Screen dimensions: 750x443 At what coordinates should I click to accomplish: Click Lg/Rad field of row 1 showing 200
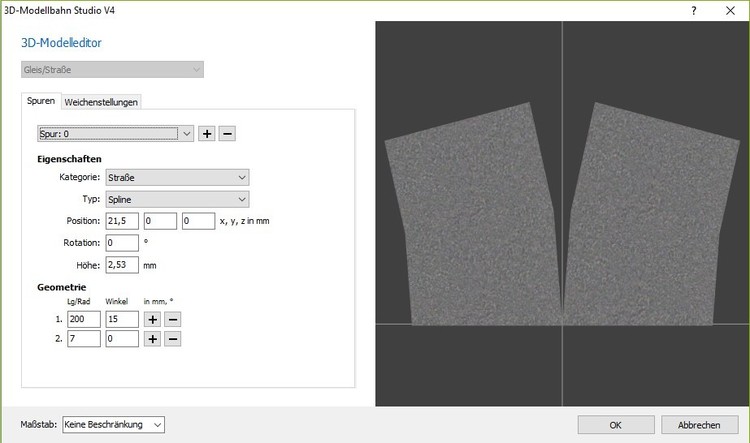click(x=84, y=319)
